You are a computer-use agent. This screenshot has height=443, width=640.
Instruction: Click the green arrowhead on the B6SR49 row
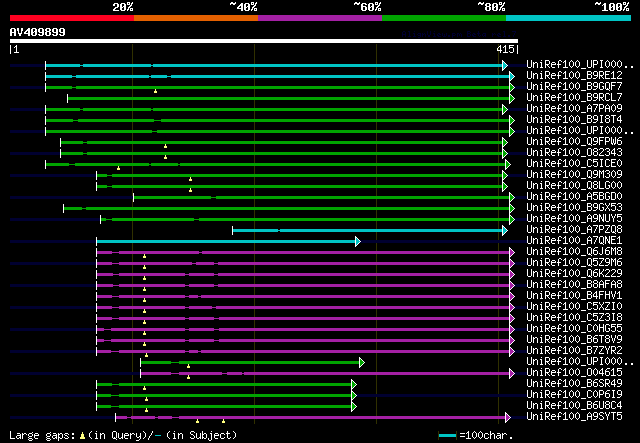click(x=353, y=384)
